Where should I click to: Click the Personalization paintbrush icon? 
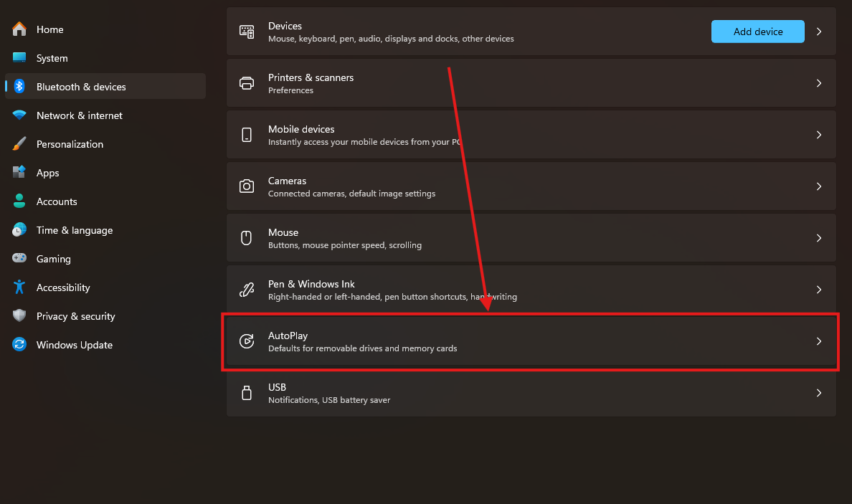click(19, 144)
